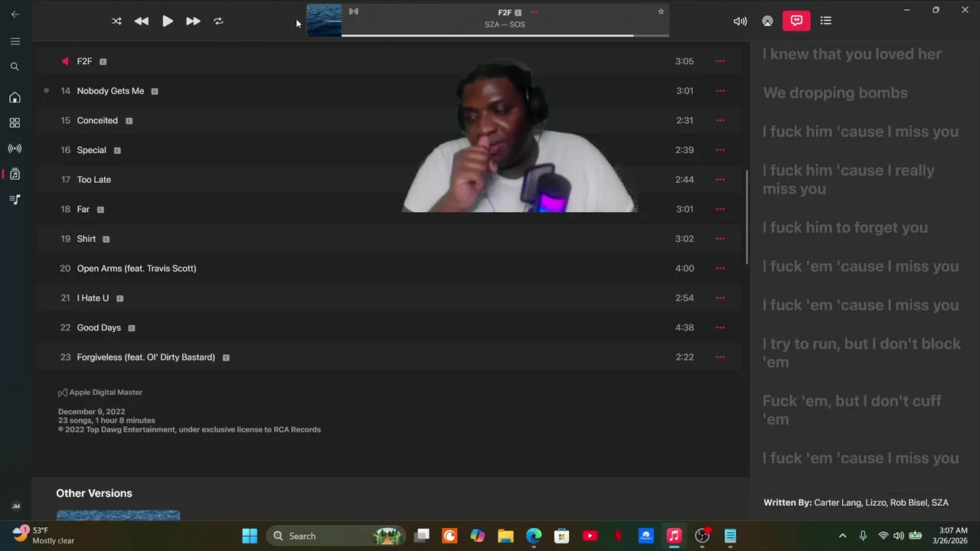The width and height of the screenshot is (980, 551).
Task: Open the hamburger sidebar menu
Action: point(15,41)
